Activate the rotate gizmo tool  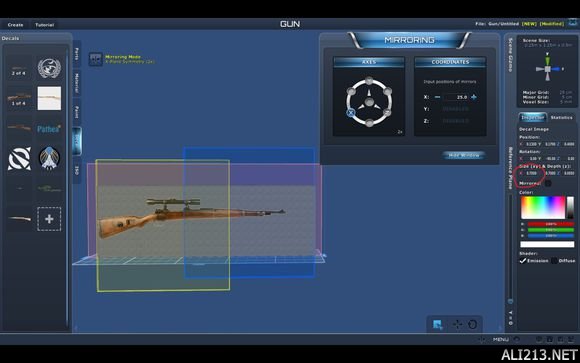pyautogui.click(x=472, y=325)
